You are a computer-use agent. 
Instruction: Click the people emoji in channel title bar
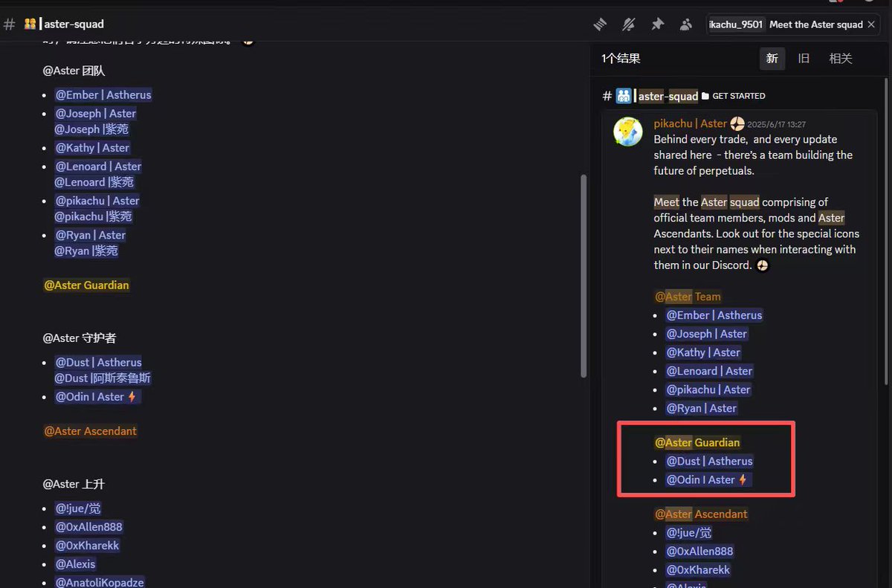pyautogui.click(x=30, y=25)
